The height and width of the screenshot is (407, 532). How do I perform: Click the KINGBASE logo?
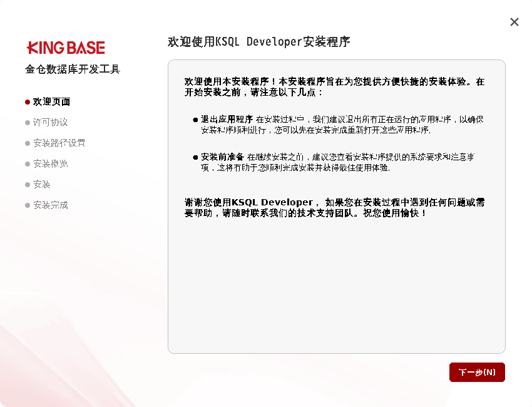coord(66,48)
